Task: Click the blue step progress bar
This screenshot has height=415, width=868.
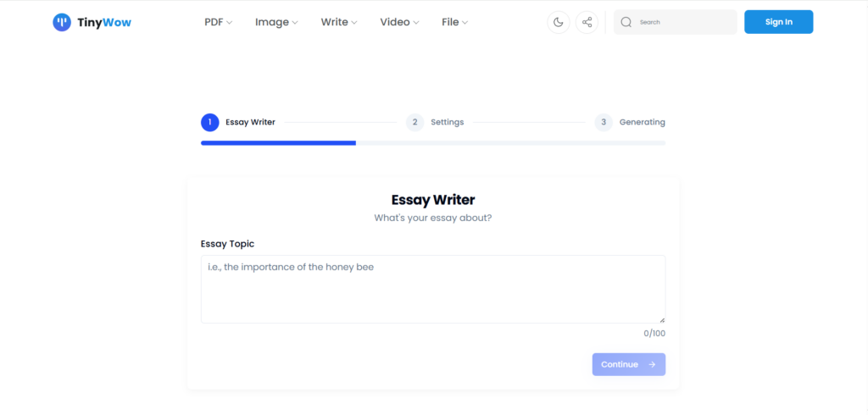Action: (x=278, y=143)
